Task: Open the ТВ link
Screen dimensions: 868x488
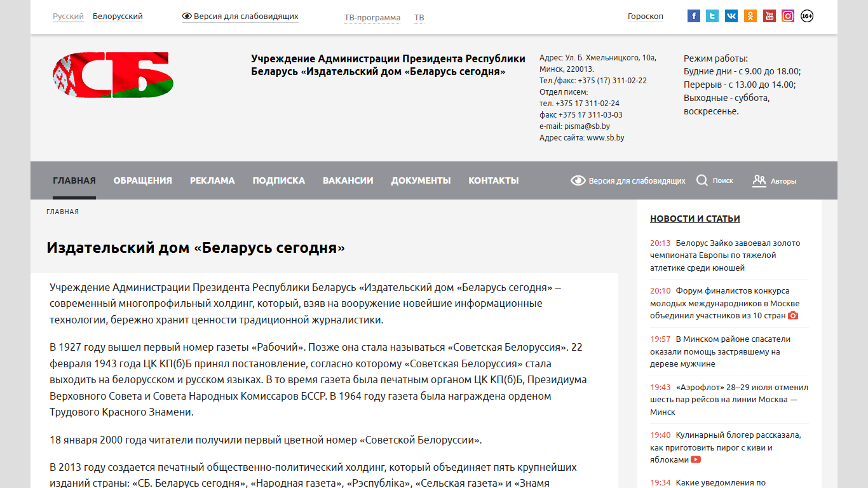Action: coord(419,18)
